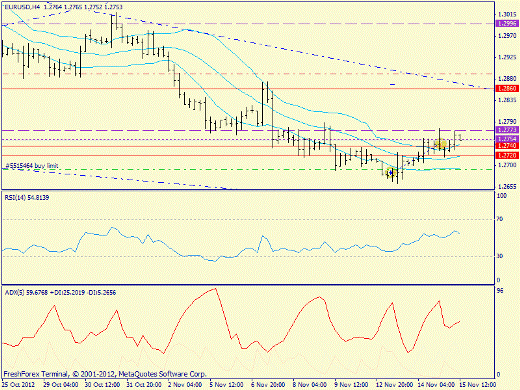The image size is (520, 390).
Task: Click the 1.2790 price axis label
Action: (507, 122)
